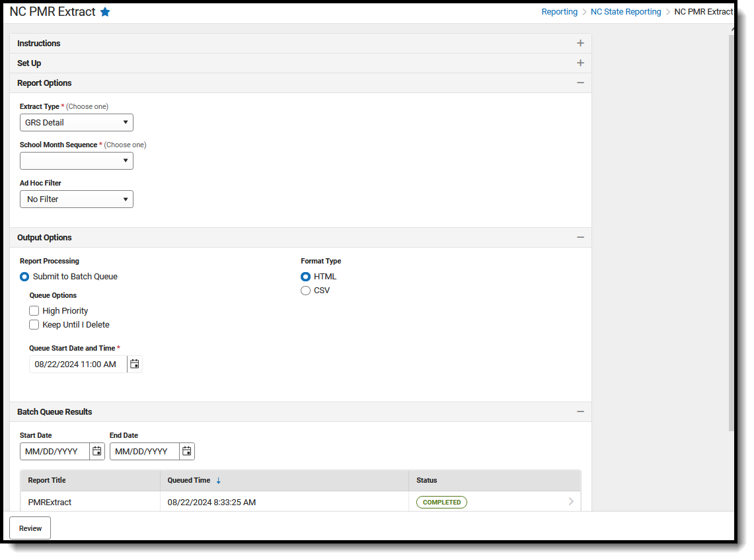This screenshot has height=560, width=754.
Task: Open the Extract Type dropdown
Action: pos(77,123)
